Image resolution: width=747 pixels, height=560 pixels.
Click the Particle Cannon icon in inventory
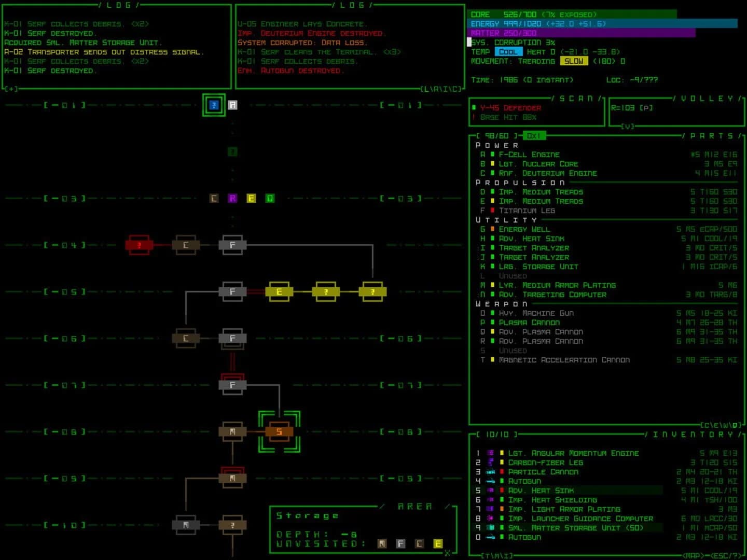(492, 471)
